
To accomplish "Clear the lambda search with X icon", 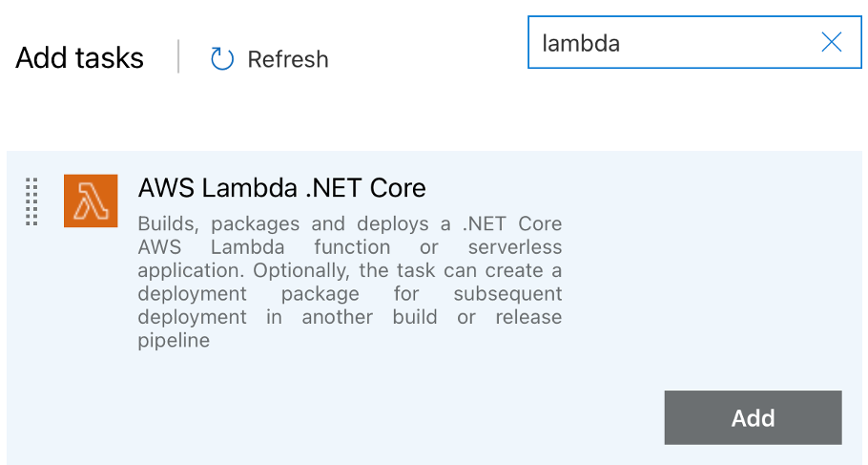I will pos(831,42).
